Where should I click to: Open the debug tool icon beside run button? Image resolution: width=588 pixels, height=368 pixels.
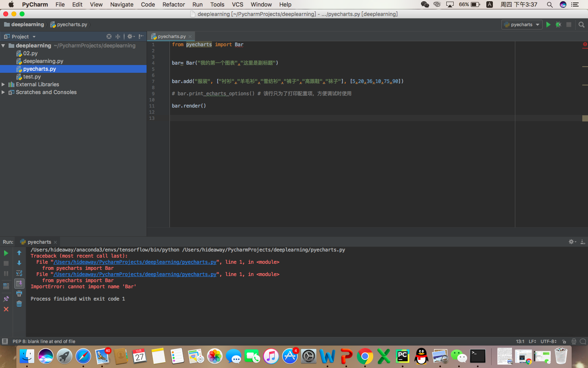558,25
